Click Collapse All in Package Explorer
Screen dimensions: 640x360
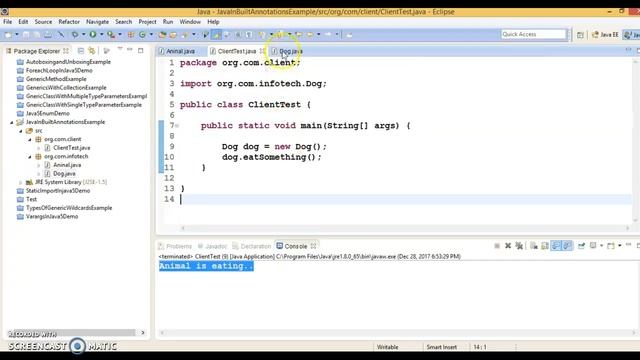tap(81, 51)
